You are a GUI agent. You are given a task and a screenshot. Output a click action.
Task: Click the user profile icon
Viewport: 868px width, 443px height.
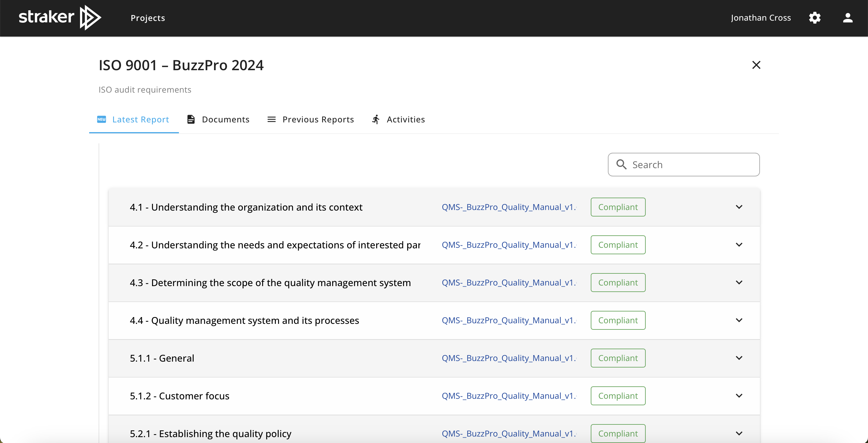pos(847,18)
